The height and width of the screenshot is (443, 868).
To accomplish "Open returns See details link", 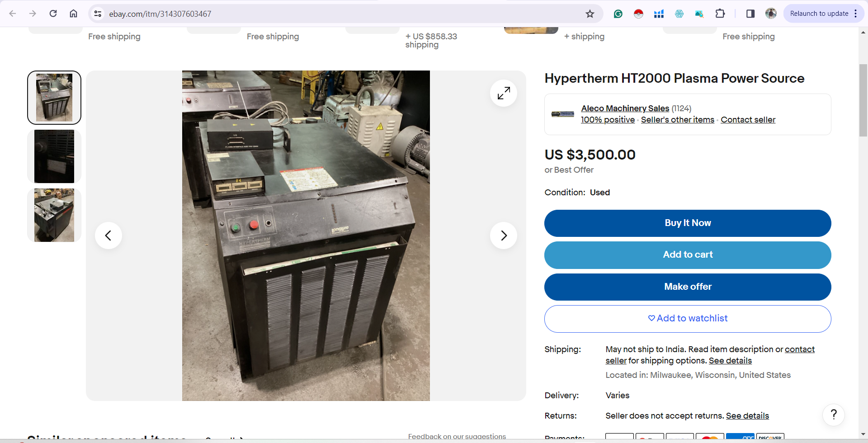I will 747,416.
